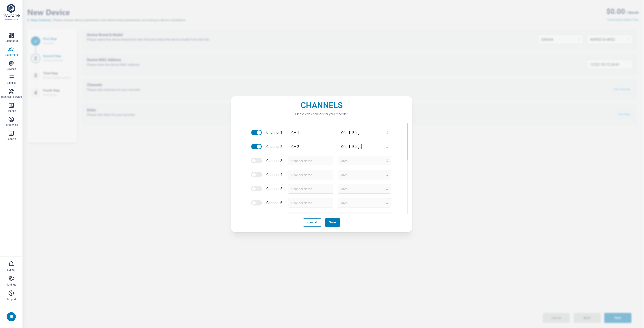Open Events bell icon

[11, 264]
